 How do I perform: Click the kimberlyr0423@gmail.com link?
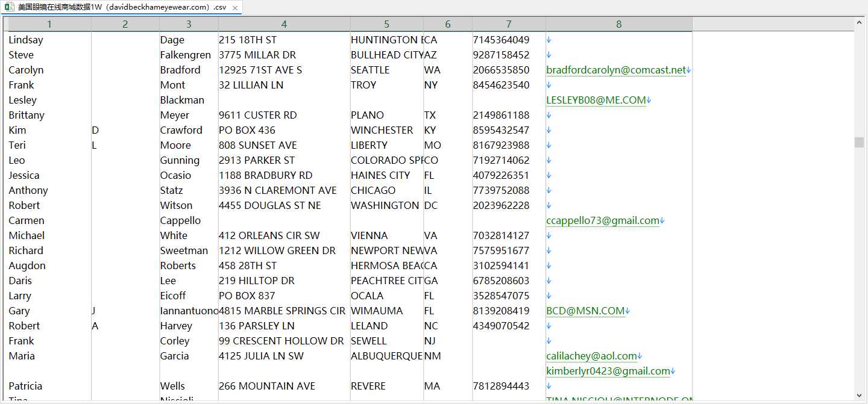608,371
